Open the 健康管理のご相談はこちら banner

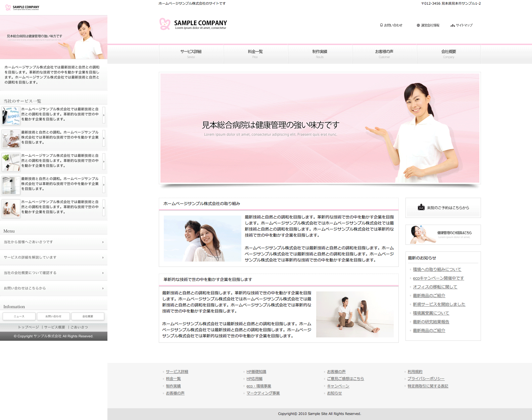(443, 235)
